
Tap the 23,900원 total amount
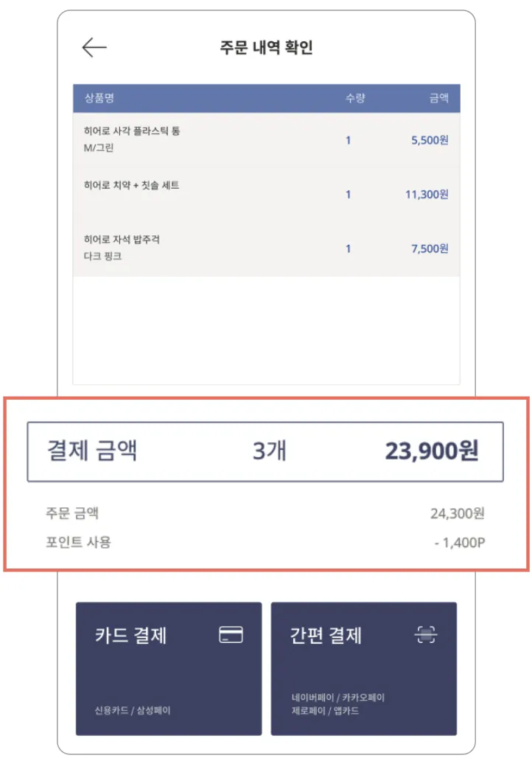[432, 451]
